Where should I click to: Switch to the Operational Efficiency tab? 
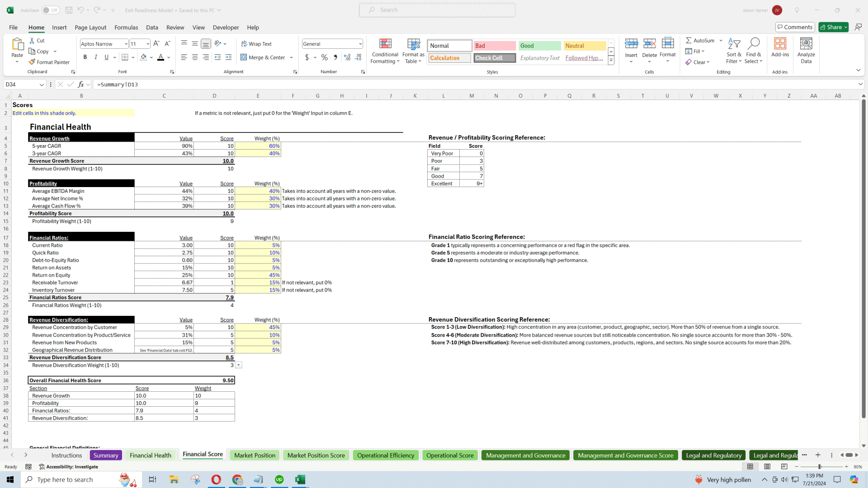386,455
